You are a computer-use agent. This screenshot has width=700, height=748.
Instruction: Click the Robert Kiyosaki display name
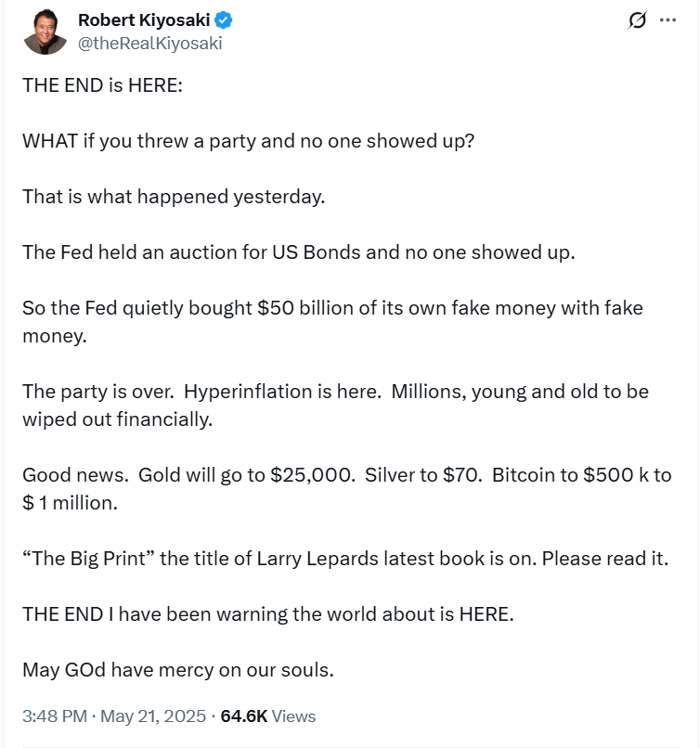(x=144, y=20)
